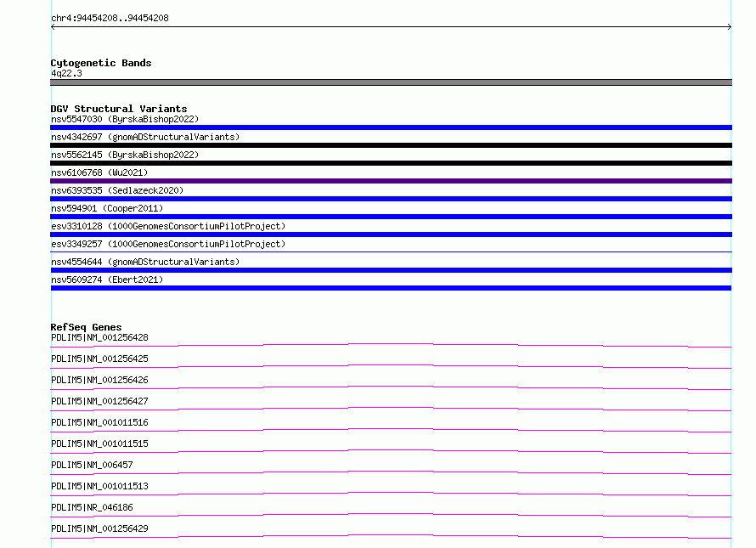Screen dimensions: 756x548
Task: Open transcript PDLIM5|NM_001011516
Action: coord(99,422)
